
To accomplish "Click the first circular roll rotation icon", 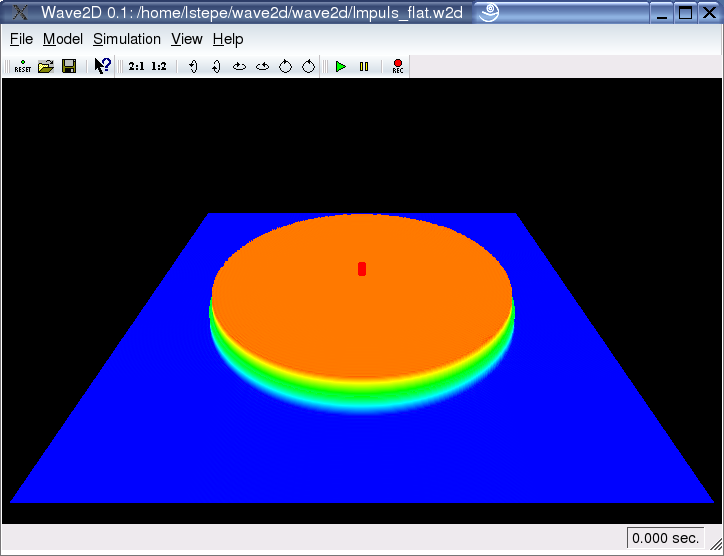I will click(285, 66).
